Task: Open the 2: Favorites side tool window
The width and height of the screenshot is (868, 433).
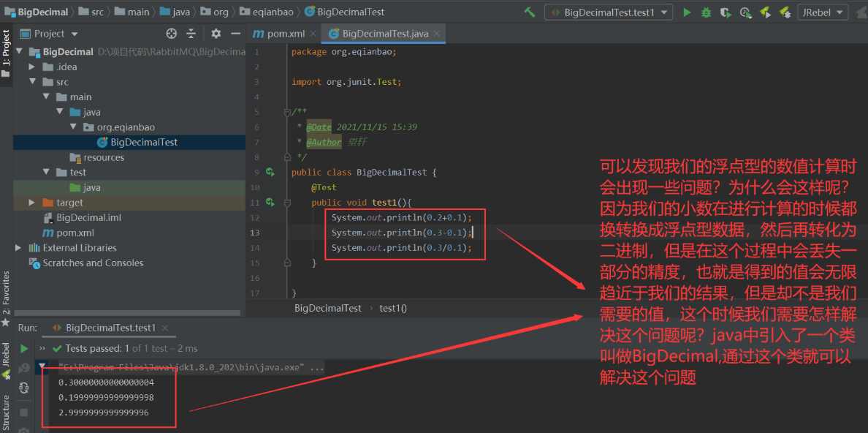Action: pos(6,298)
